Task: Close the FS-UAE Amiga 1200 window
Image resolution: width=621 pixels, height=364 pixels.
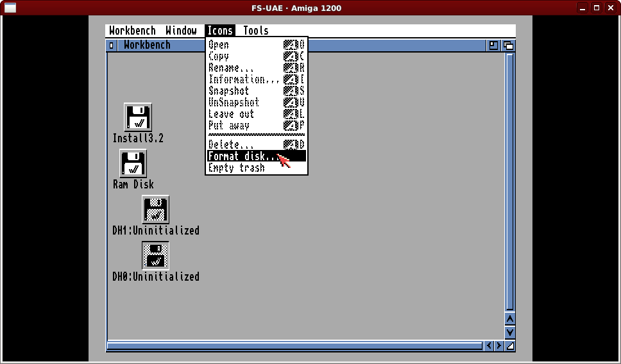Action: 611,8
